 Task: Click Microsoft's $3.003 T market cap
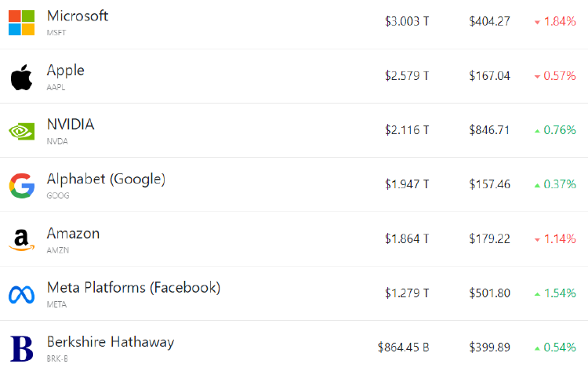click(x=407, y=21)
